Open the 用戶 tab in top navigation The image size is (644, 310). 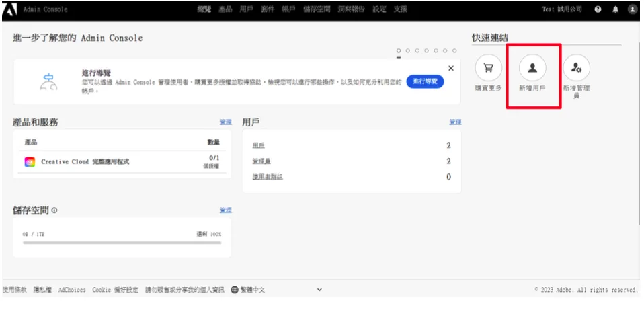(247, 9)
